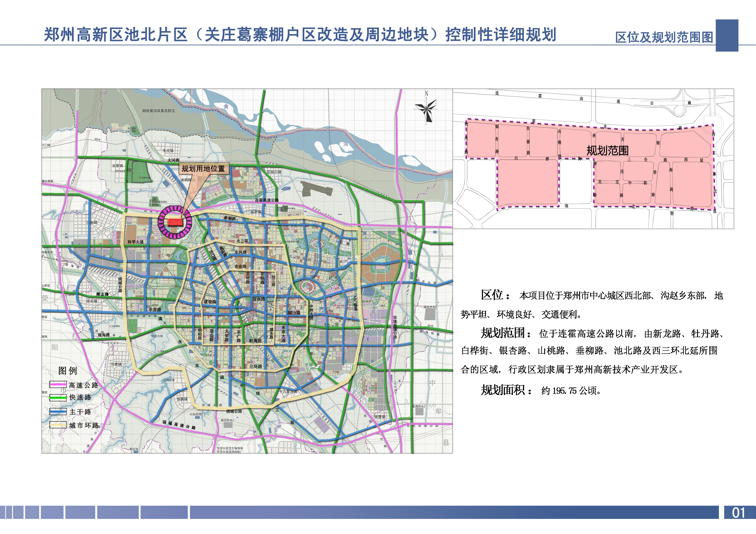Screen dimensions: 756x534
Task: Click the 京珠高速公路 vertical label
Action: point(395,327)
